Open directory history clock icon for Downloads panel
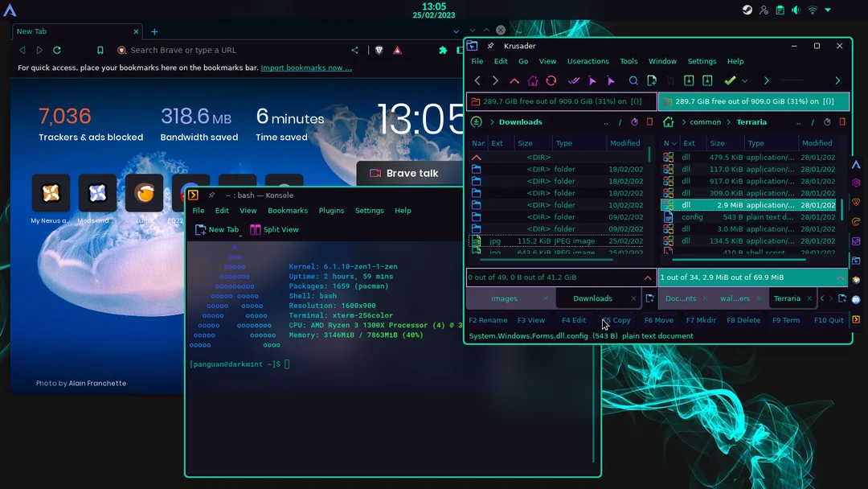Image resolution: width=868 pixels, height=489 pixels. (634, 122)
